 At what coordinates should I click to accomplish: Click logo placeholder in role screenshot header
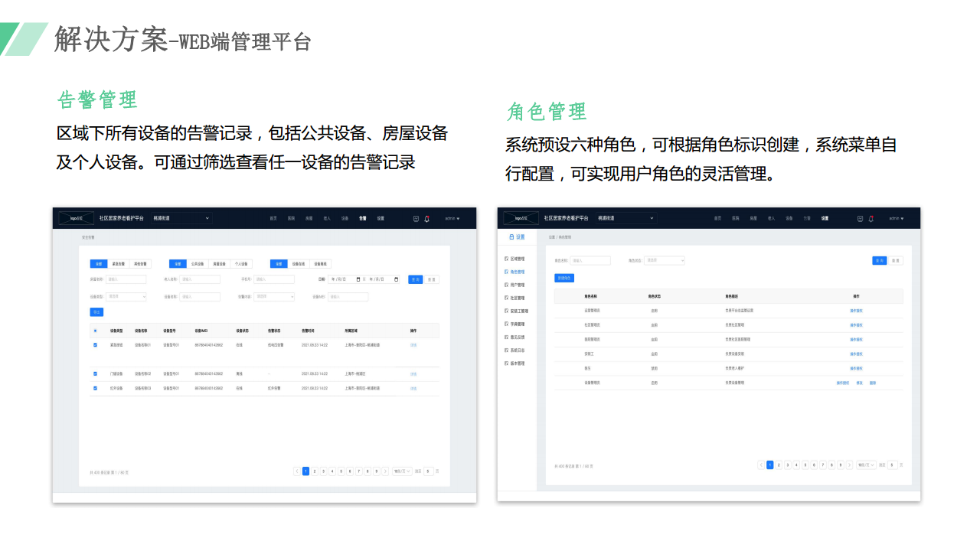coord(521,218)
